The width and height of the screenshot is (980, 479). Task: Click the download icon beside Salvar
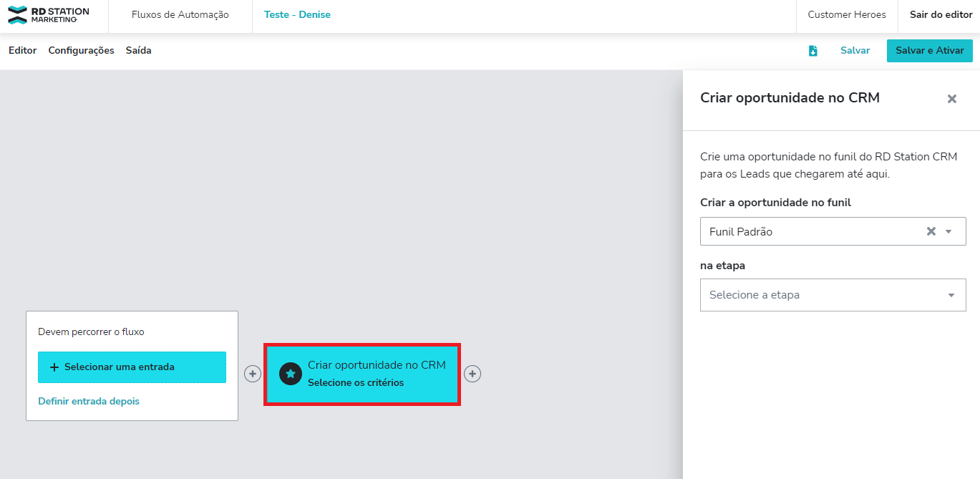tap(812, 51)
